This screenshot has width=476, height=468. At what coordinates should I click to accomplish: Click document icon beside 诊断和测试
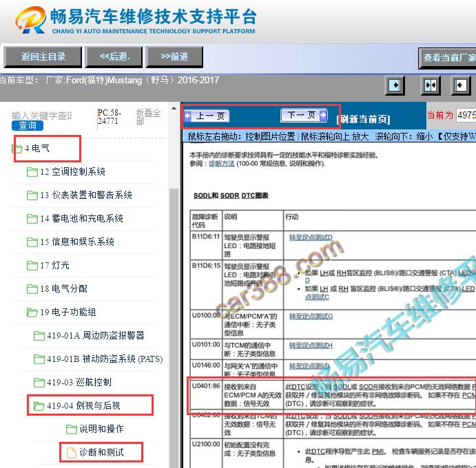coord(72,453)
